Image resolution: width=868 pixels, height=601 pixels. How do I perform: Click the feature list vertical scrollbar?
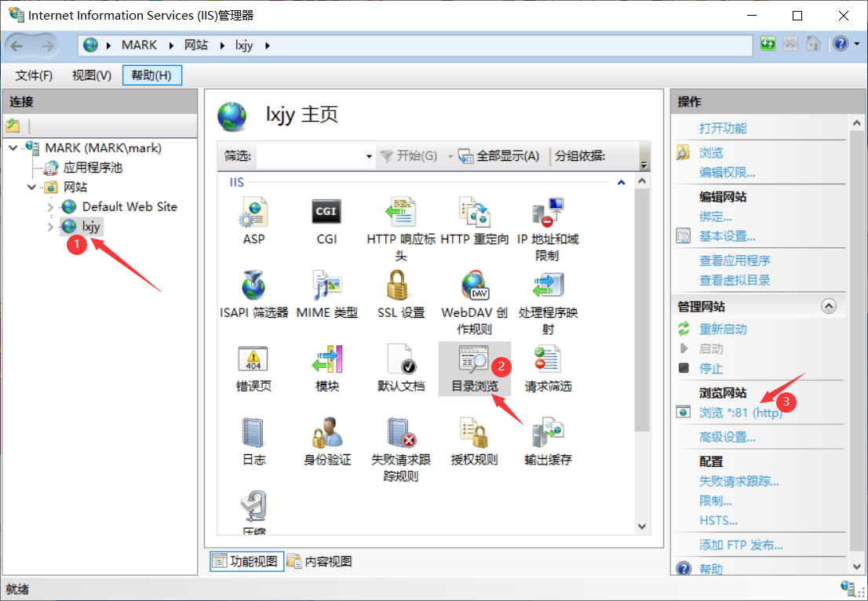pyautogui.click(x=642, y=310)
